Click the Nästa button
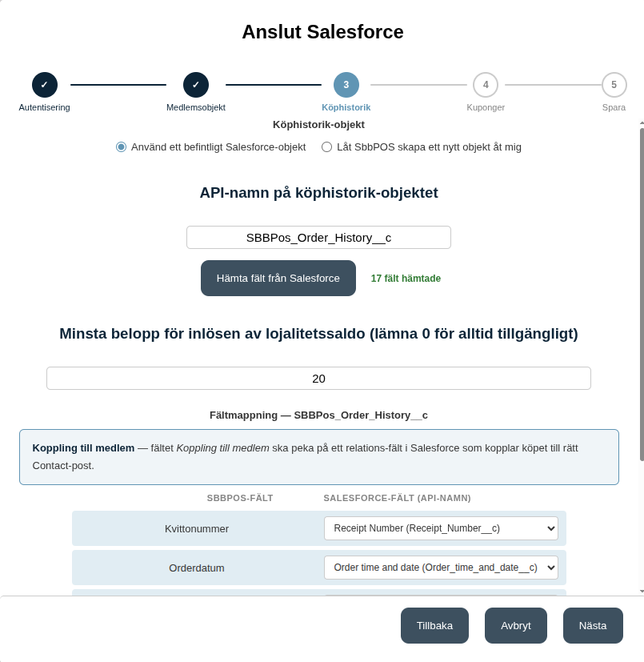 [x=593, y=626]
